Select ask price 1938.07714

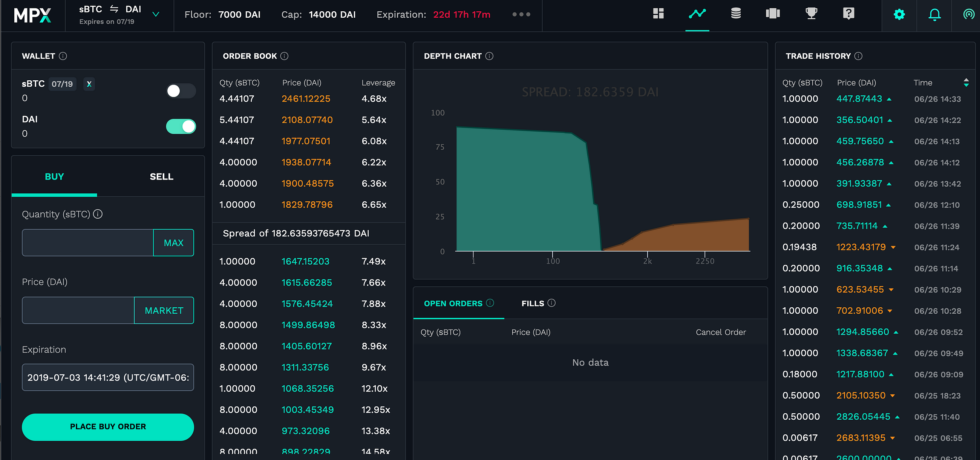pyautogui.click(x=306, y=163)
